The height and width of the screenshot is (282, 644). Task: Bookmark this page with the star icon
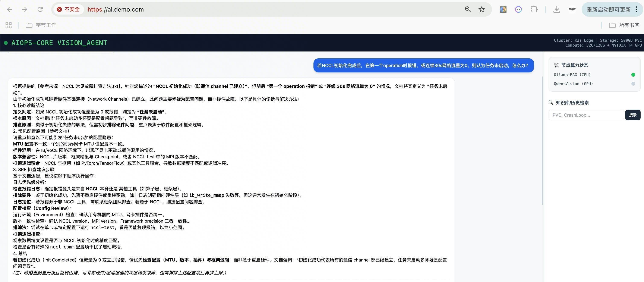(x=482, y=10)
